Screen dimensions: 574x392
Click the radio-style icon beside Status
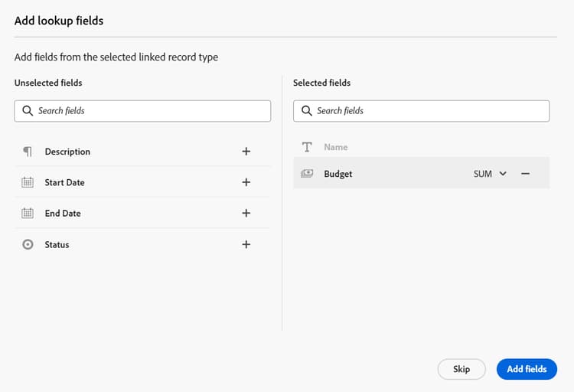pyautogui.click(x=28, y=244)
